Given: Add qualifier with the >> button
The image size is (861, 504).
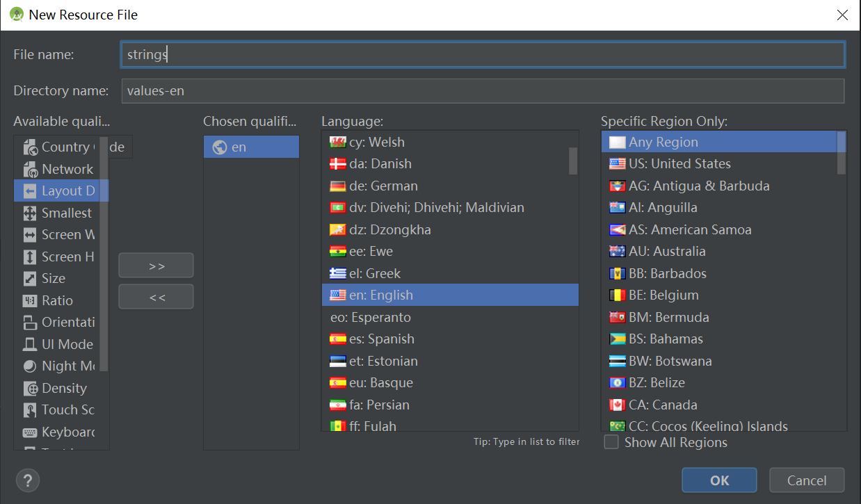Looking at the screenshot, I should (x=156, y=266).
